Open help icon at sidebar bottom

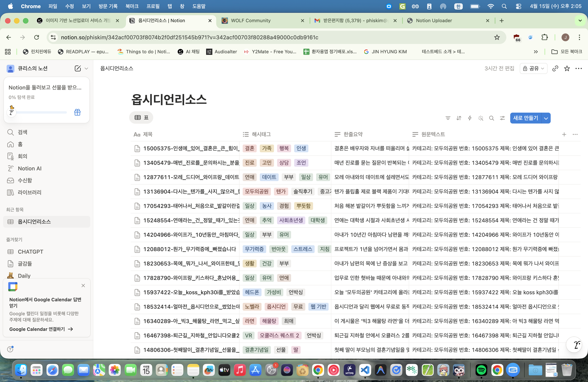[x=10, y=349]
